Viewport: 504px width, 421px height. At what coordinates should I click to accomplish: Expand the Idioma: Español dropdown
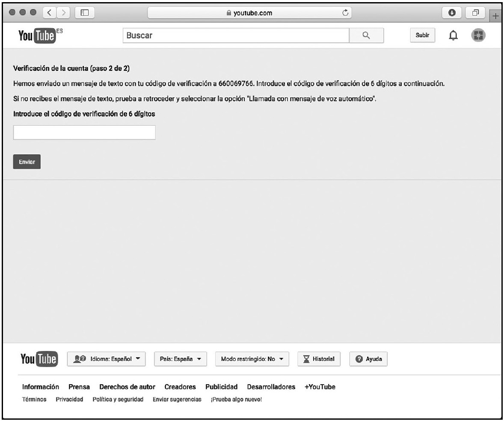pyautogui.click(x=107, y=359)
